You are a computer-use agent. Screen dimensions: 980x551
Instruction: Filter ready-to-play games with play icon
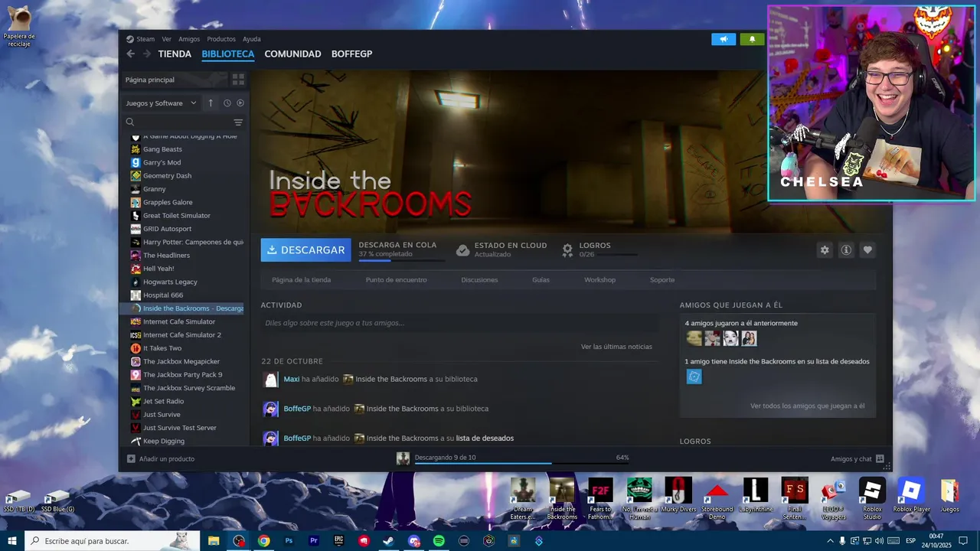pyautogui.click(x=240, y=103)
